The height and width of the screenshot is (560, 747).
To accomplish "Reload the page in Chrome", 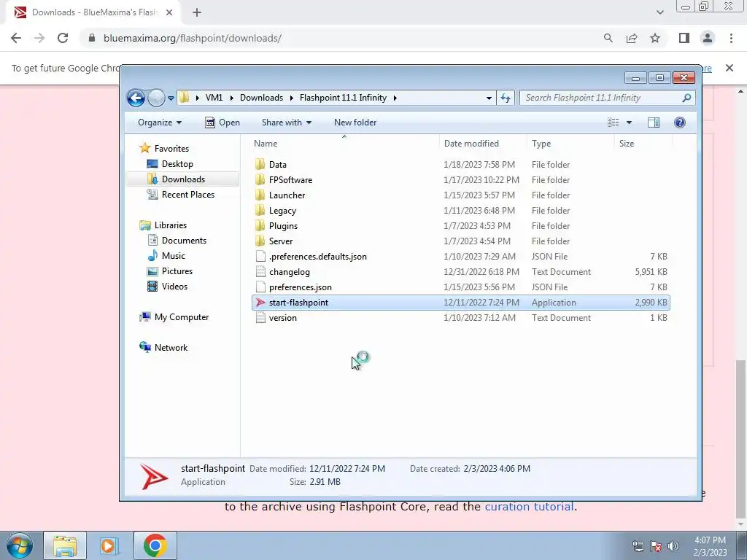I will pos(63,38).
